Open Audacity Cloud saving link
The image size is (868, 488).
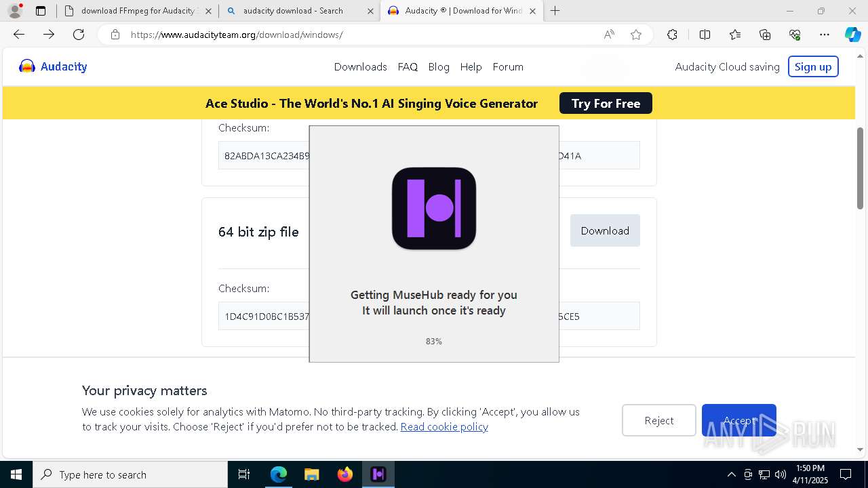point(727,66)
